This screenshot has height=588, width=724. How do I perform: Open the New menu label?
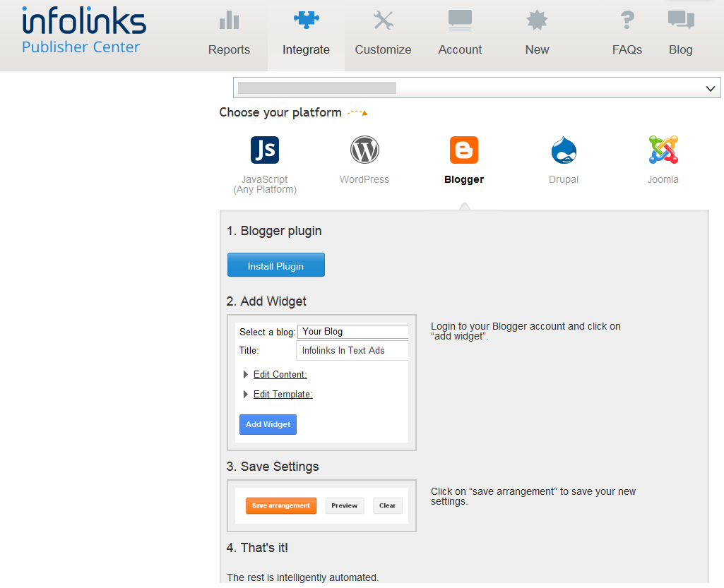[x=537, y=50]
